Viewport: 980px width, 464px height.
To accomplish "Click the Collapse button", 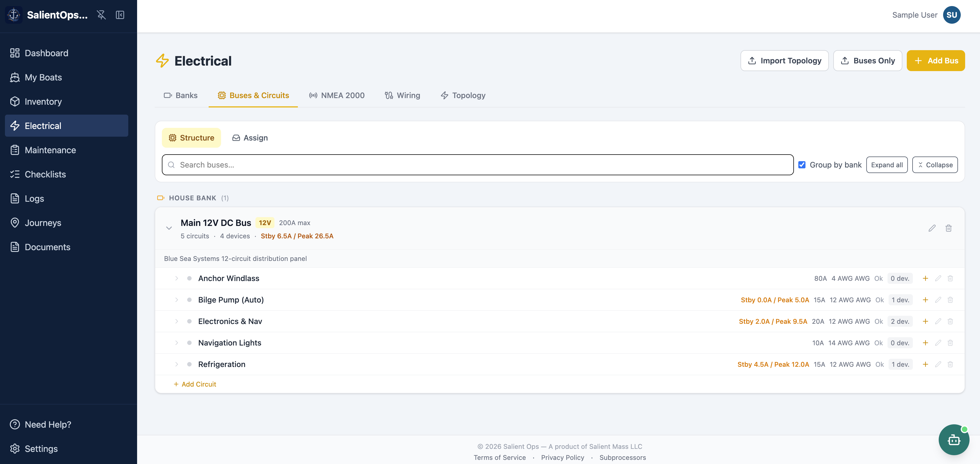I will [x=935, y=165].
